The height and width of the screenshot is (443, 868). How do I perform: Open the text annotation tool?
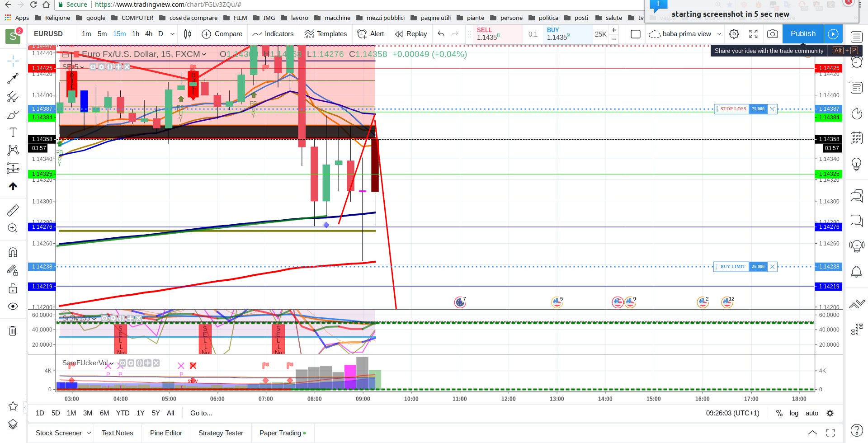[13, 132]
